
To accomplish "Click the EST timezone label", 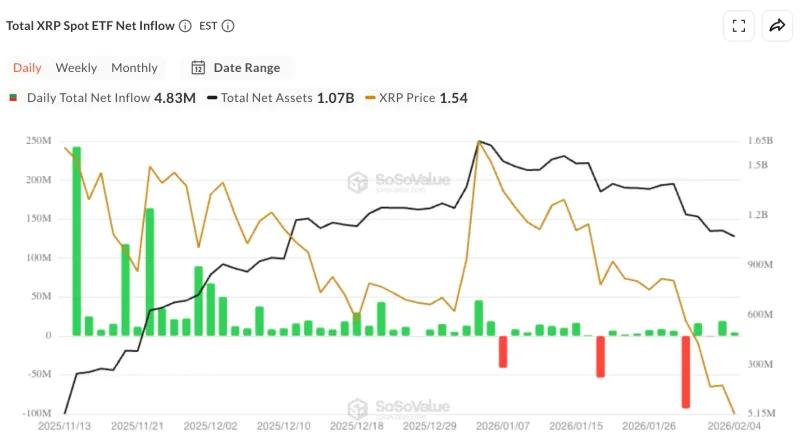I will tap(209, 25).
